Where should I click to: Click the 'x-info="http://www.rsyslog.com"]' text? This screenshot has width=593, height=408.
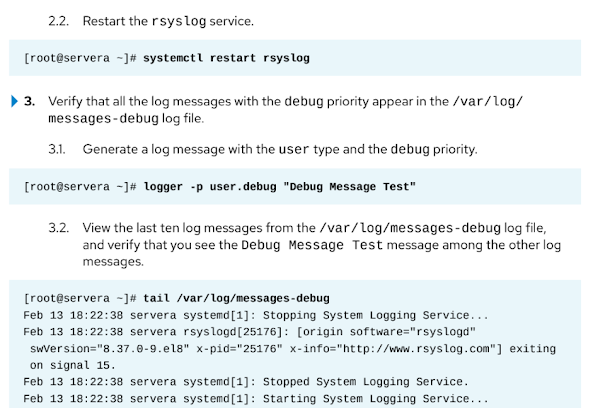[x=396, y=349]
